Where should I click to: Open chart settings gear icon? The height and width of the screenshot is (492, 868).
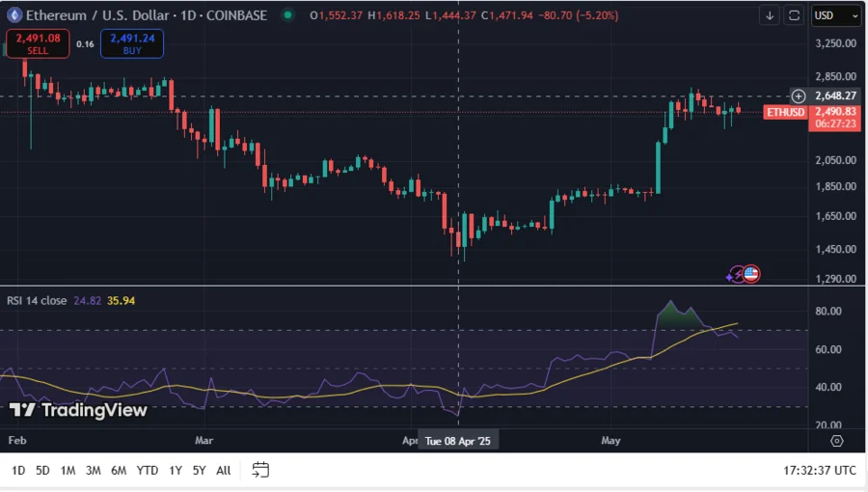click(837, 441)
